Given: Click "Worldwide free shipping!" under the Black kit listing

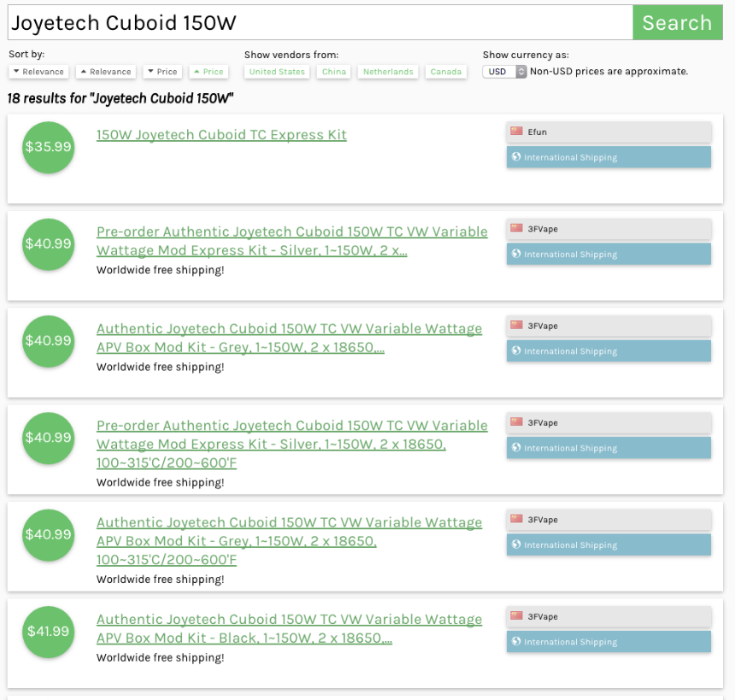Looking at the screenshot, I should click(x=161, y=658).
